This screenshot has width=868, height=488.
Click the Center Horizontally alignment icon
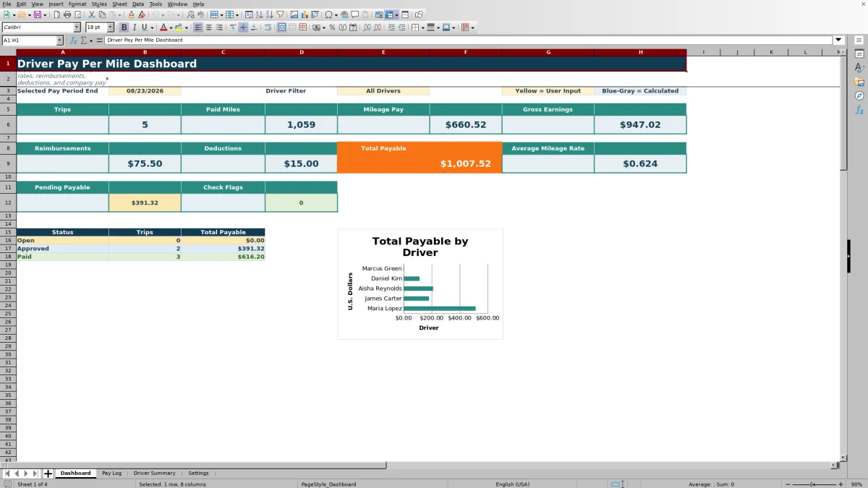click(x=208, y=27)
